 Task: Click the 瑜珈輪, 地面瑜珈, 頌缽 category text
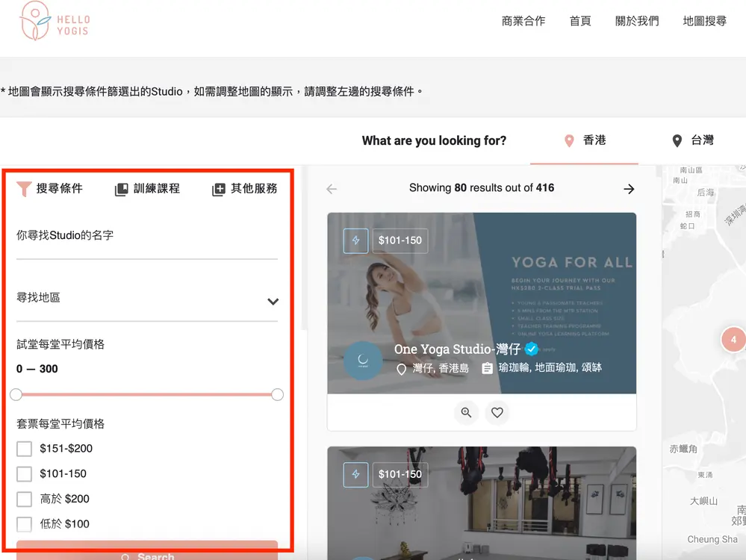click(x=550, y=368)
